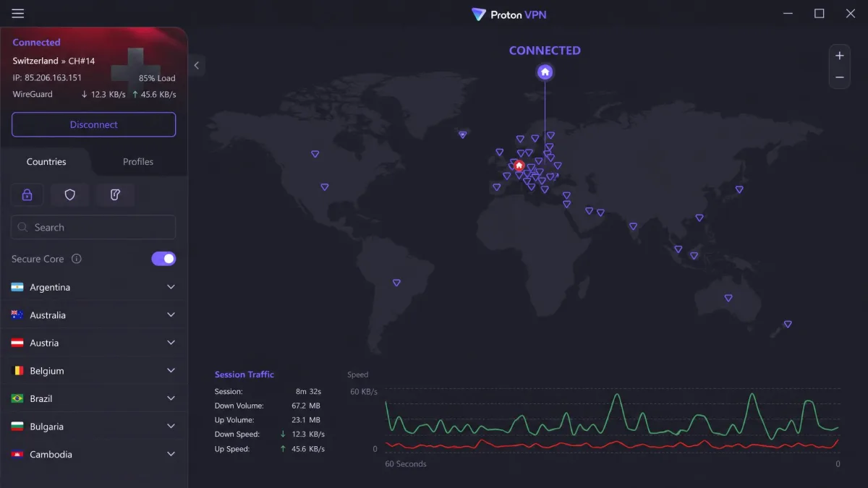Collapse the sidebar with the arrow
The height and width of the screenshot is (488, 868).
[x=196, y=65]
